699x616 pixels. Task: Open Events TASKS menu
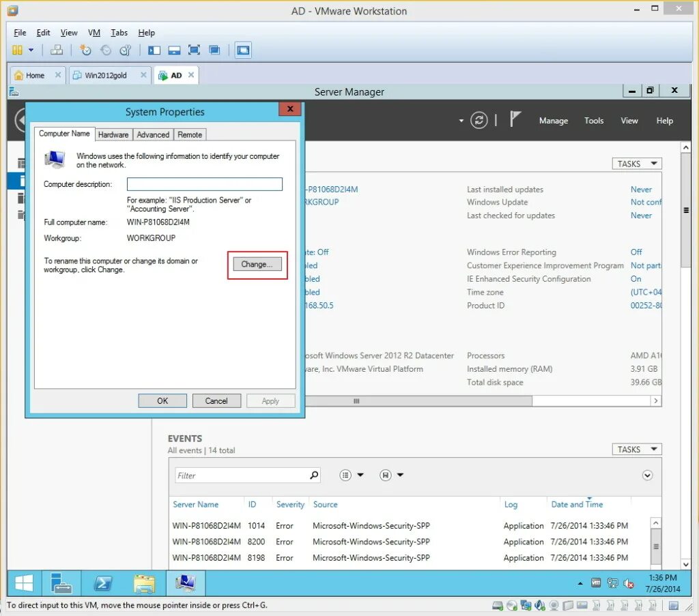pos(636,449)
